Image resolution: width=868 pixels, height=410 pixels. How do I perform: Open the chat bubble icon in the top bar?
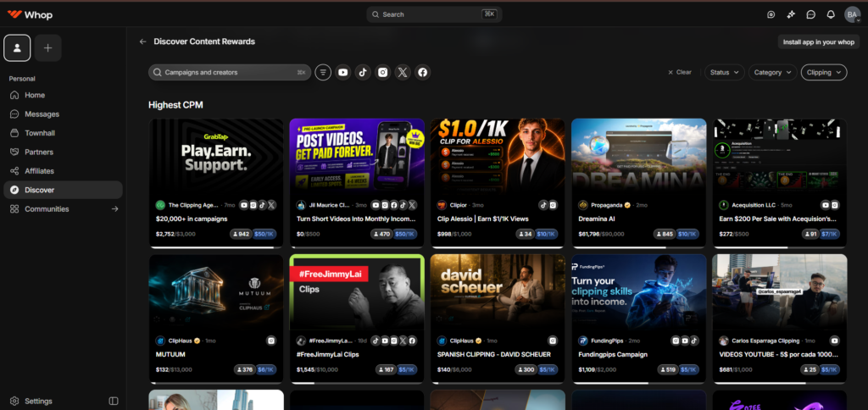coord(811,14)
